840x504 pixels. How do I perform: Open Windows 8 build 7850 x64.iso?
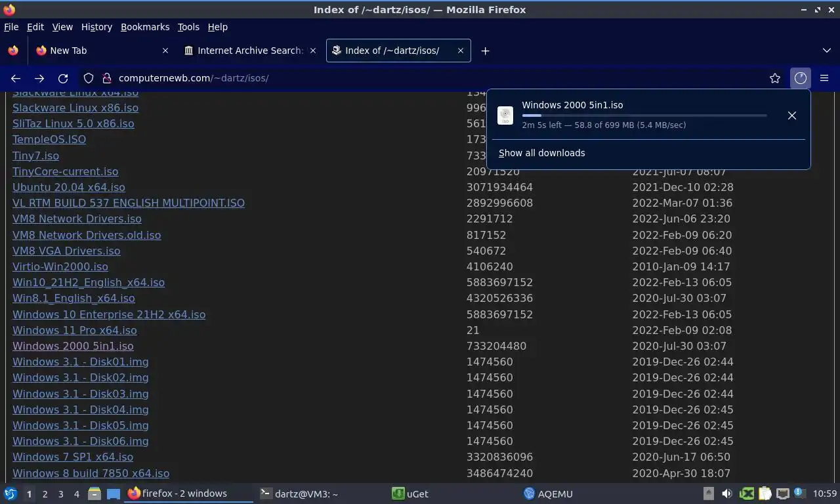[x=91, y=473]
